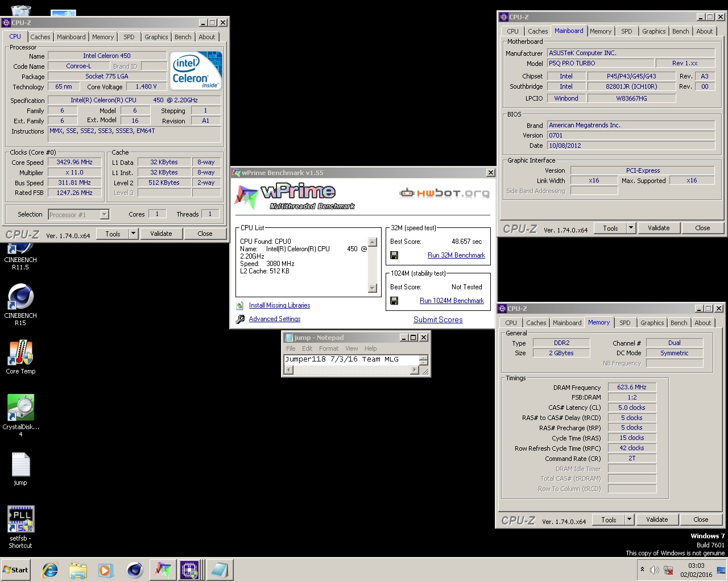
Task: Click Notepad horizontal scrollbar right arrow
Action: coord(414,370)
